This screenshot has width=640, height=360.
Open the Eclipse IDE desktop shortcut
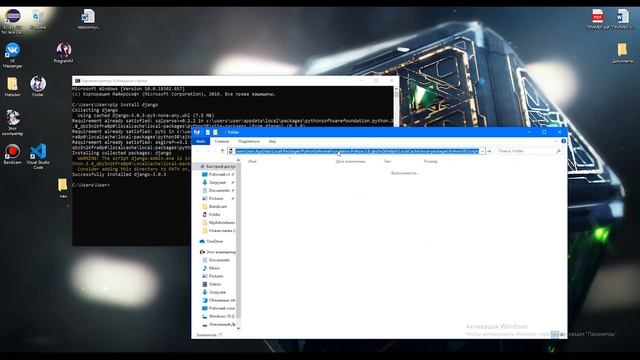[13, 20]
